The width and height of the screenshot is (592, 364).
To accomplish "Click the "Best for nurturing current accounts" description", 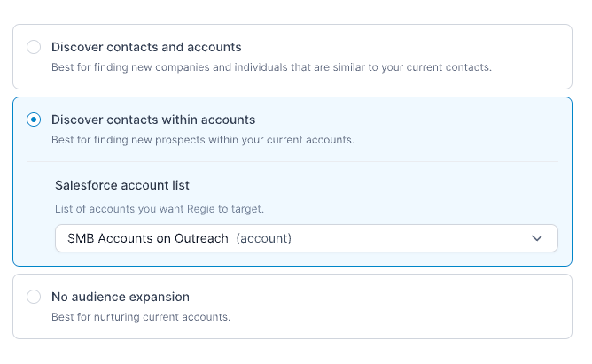I will (141, 316).
